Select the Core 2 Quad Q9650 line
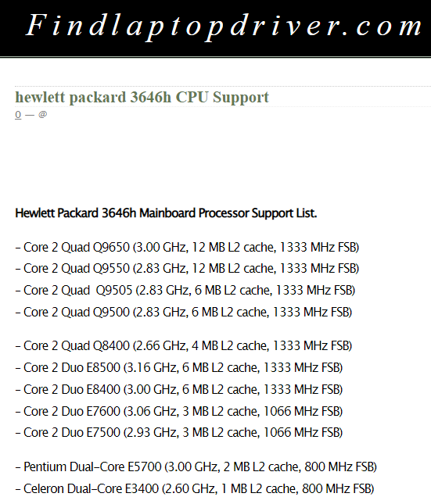431x504 pixels. click(x=187, y=247)
